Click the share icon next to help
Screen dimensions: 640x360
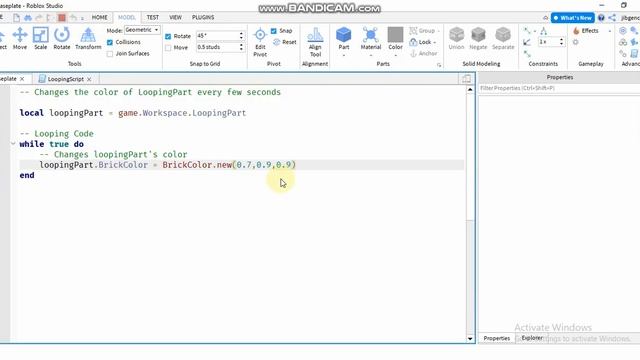(612, 18)
